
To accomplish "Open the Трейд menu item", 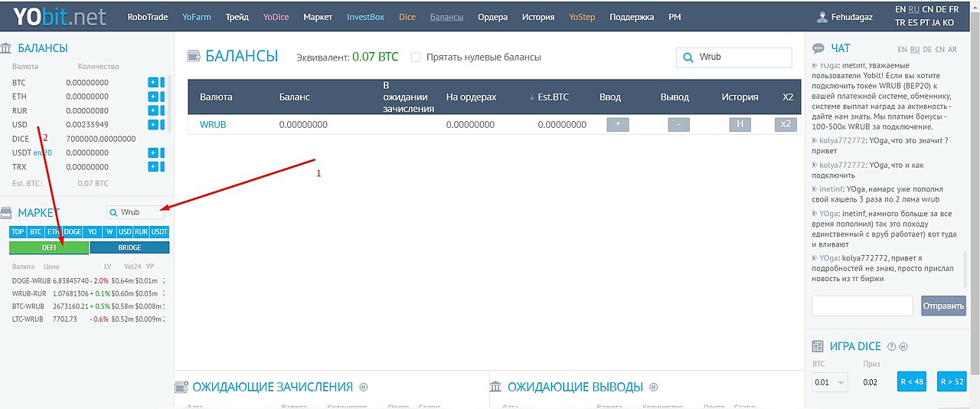I will 237,17.
